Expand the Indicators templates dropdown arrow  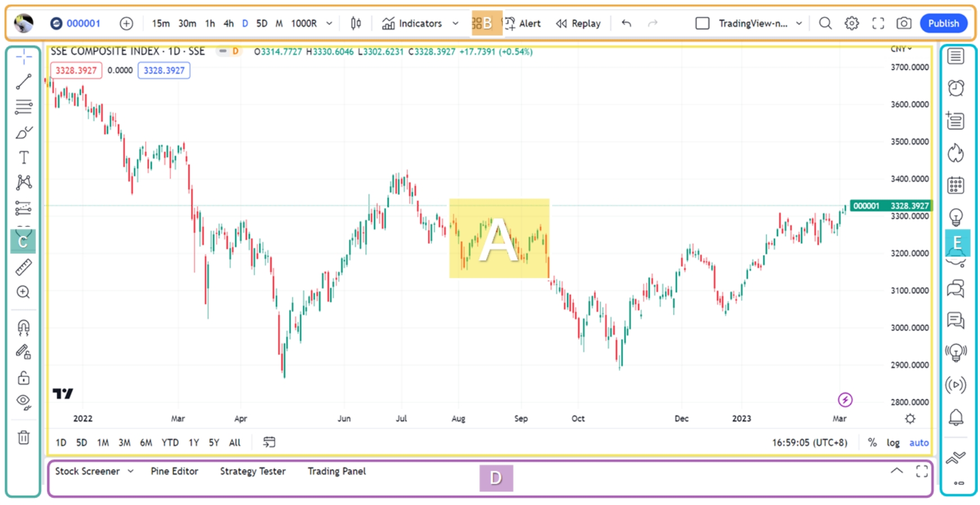point(455,23)
